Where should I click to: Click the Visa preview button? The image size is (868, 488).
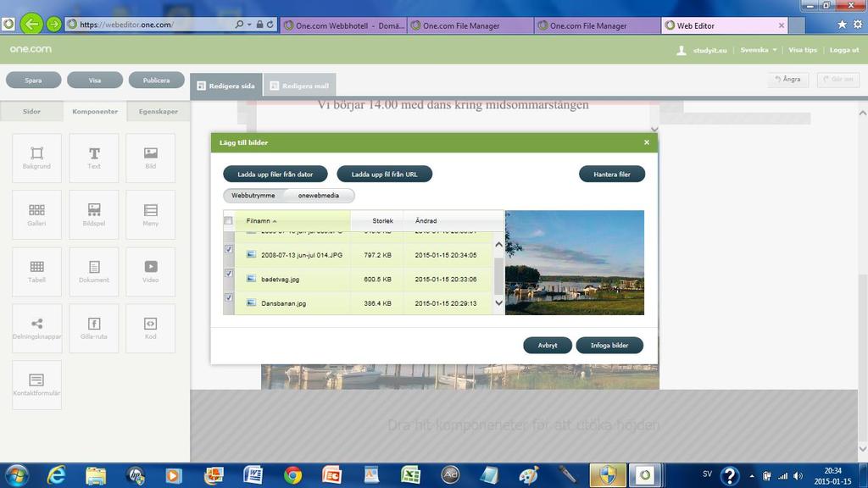(95, 80)
